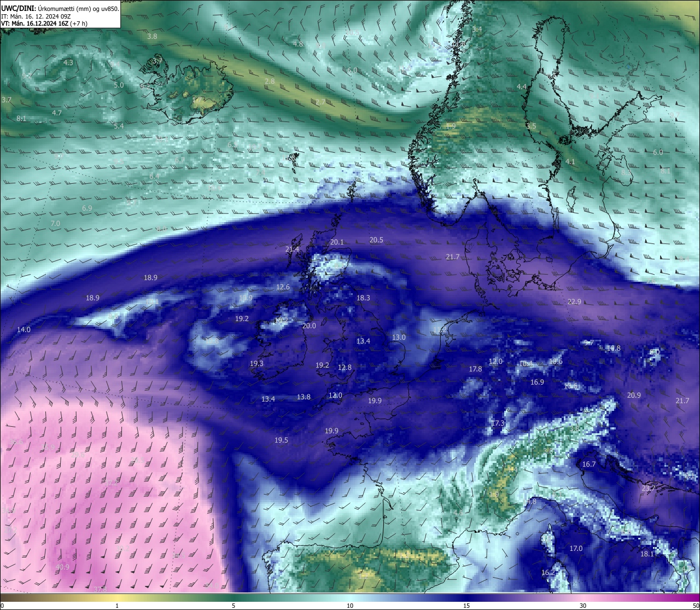
Task: Click the 18.1 value over Italy
Action: (647, 554)
